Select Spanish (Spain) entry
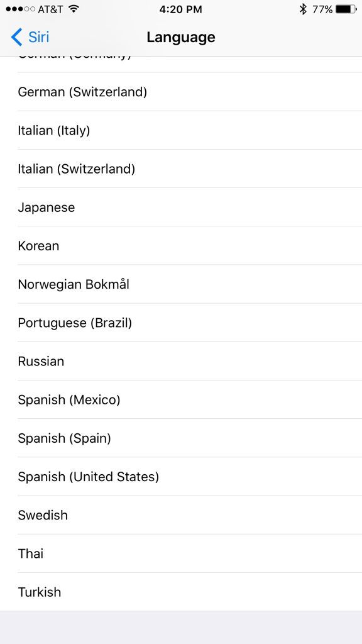Screen dimensions: 362x644 181,438
